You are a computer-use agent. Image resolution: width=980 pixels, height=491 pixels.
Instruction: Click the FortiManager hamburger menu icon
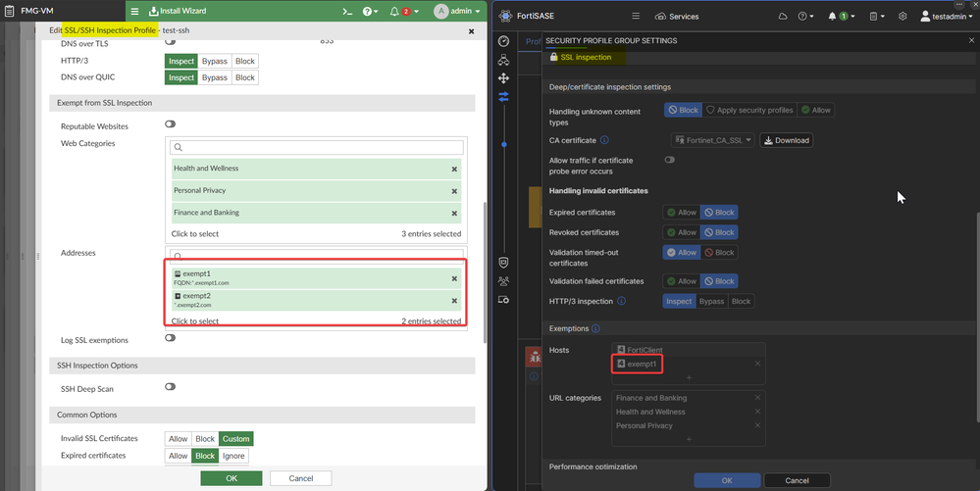[134, 12]
